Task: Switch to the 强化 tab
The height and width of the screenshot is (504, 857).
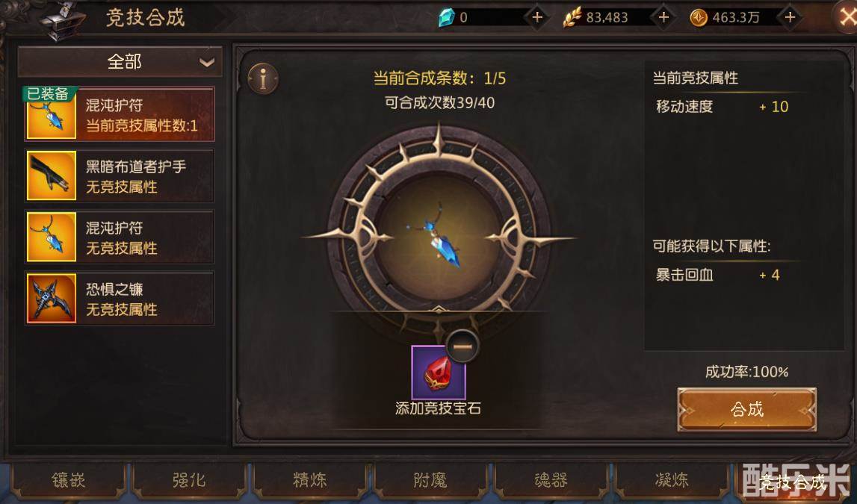Action: pyautogui.click(x=189, y=481)
